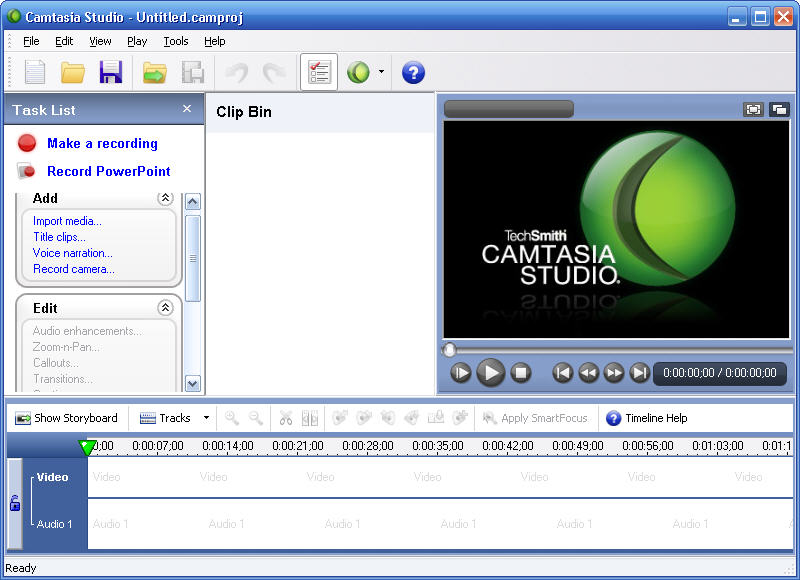Collapse the Edit section in Task List
The height and width of the screenshot is (580, 800).
pyautogui.click(x=165, y=308)
